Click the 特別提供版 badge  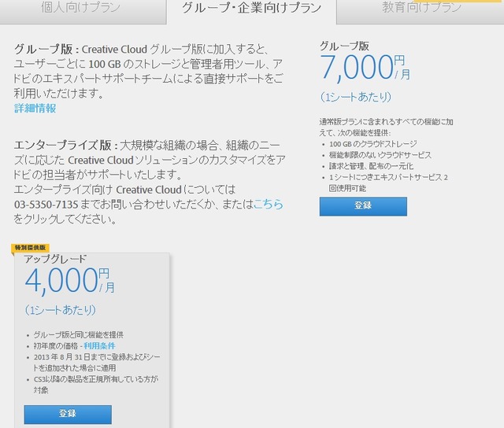tap(30, 248)
